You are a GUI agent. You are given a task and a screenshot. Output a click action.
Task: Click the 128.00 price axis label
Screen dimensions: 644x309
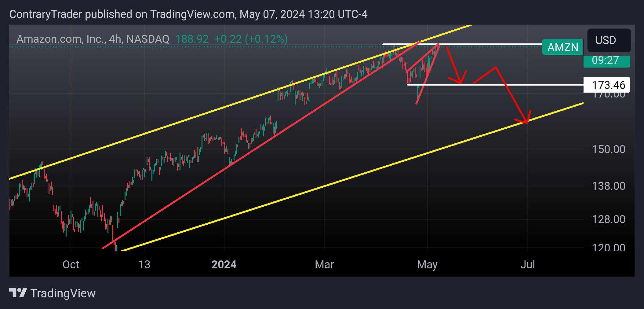(x=608, y=219)
